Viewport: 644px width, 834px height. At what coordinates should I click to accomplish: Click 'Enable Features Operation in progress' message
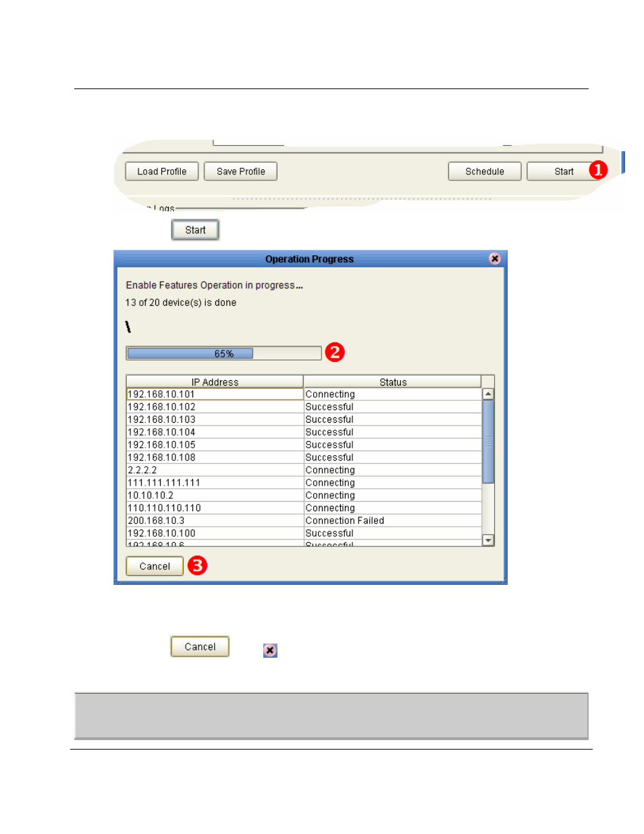pos(214,286)
